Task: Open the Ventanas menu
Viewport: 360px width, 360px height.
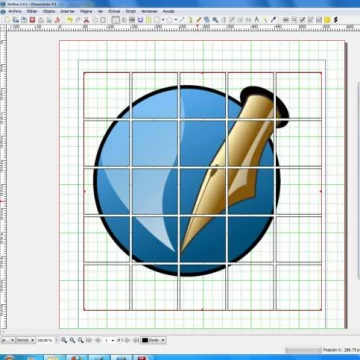Action: click(149, 11)
